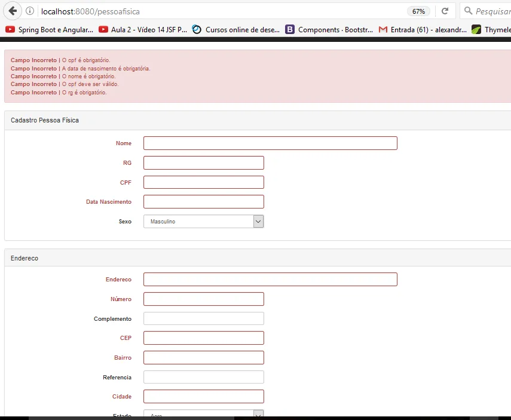Click error message 'O rg é obrigatório.'
This screenshot has height=420, width=511.
click(84, 93)
